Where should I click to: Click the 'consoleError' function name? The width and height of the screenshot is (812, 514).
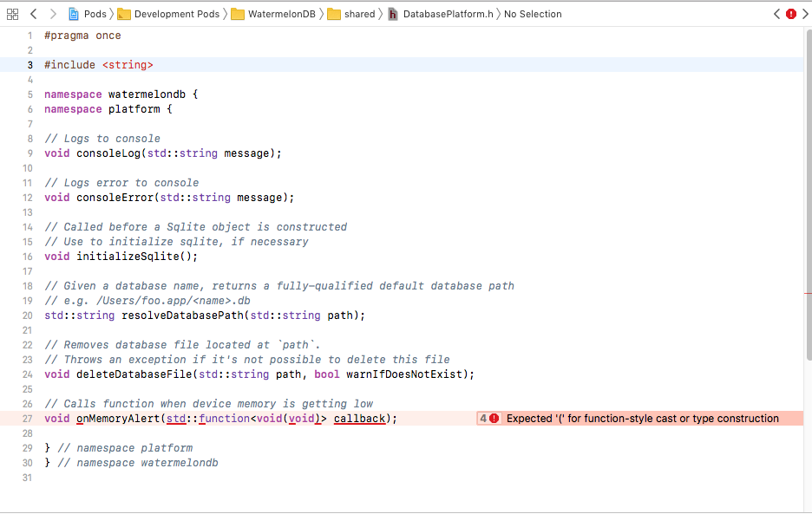tap(115, 198)
